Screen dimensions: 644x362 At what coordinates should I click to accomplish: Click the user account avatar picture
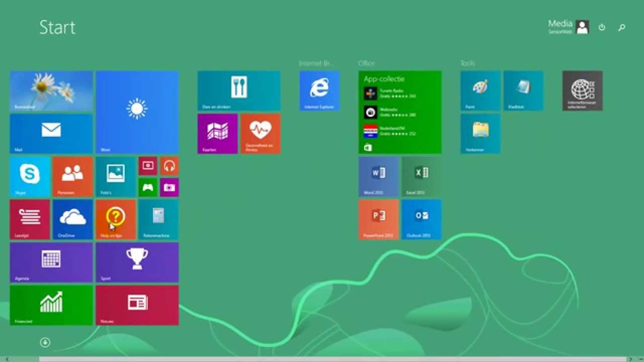coord(583,27)
